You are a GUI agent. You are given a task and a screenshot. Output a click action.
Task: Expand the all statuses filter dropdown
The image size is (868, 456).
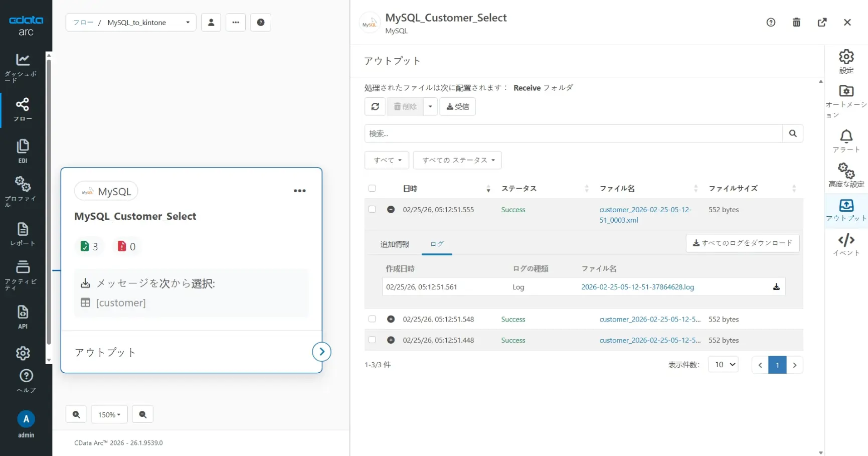[457, 160]
